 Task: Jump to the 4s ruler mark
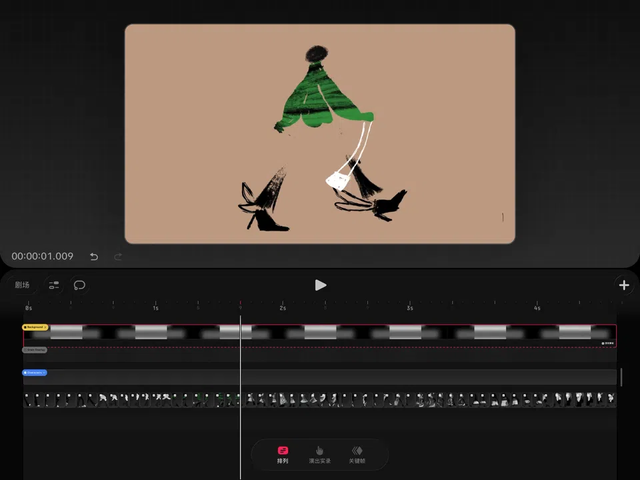pos(537,306)
